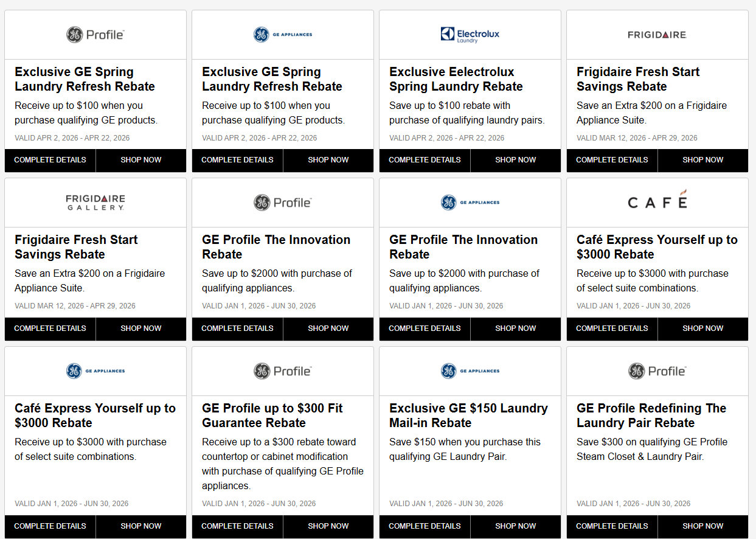The height and width of the screenshot is (539, 756).
Task: Click the Café brand logo
Action: tap(657, 201)
